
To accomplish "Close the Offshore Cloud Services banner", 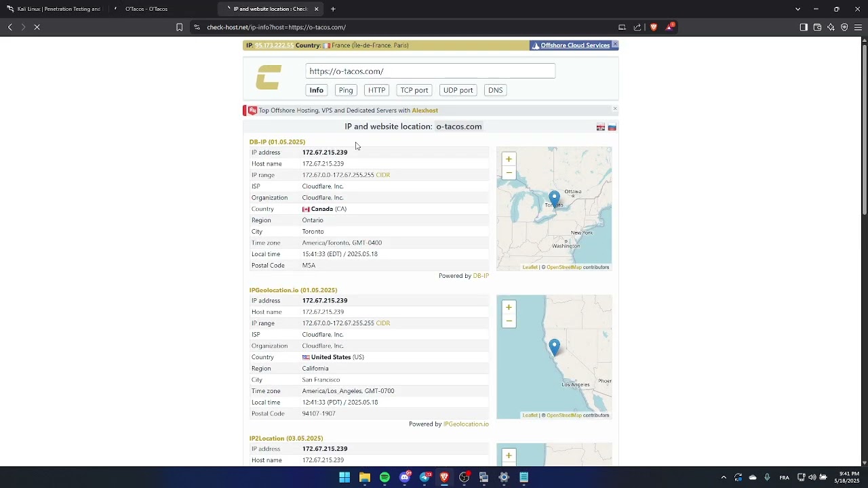I will 615,45.
